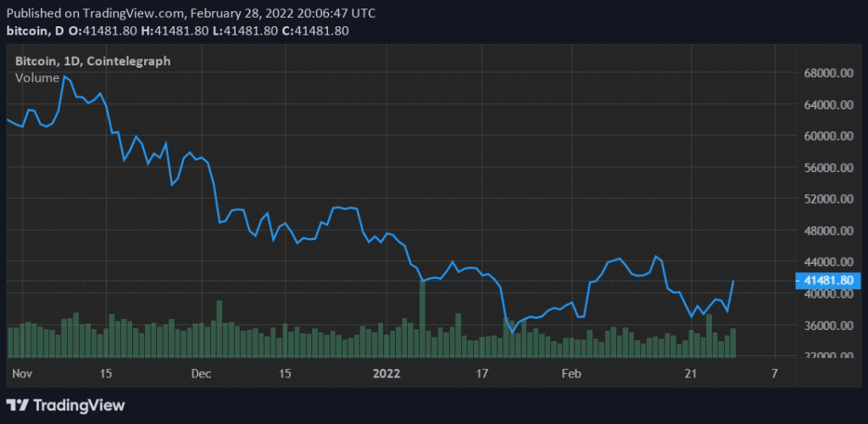Click the Volume indicator label
This screenshot has width=868, height=424.
(x=37, y=78)
